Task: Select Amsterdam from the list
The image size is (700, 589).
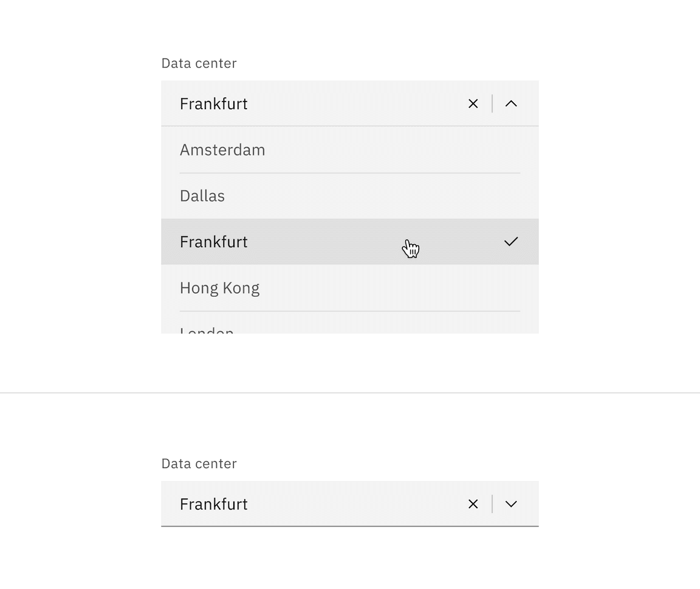Action: pos(349,149)
